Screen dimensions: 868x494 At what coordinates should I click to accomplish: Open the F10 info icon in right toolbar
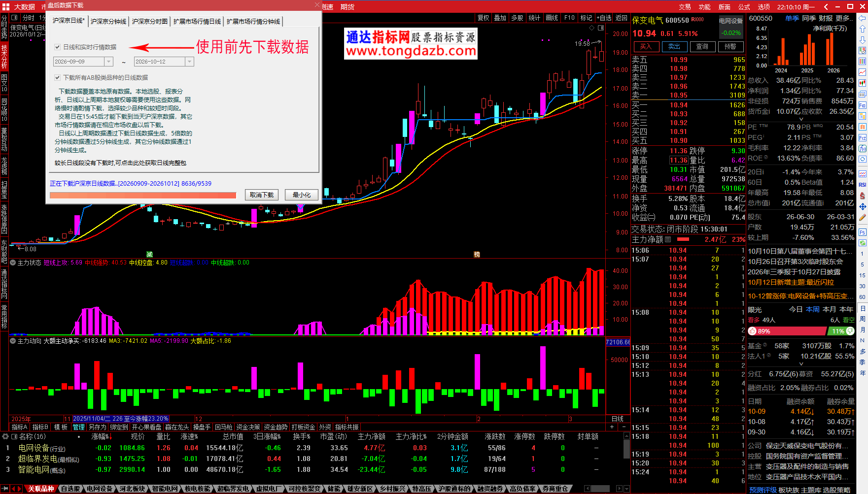click(x=863, y=105)
